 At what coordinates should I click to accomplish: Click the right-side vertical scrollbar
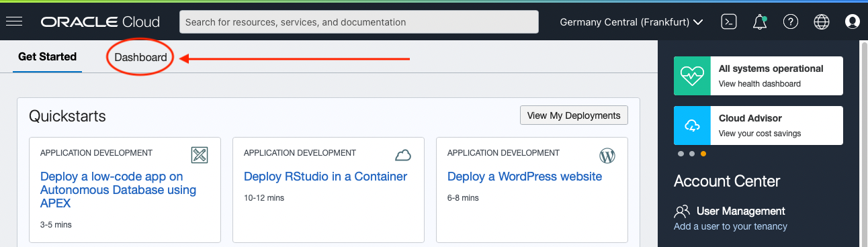(x=864, y=144)
